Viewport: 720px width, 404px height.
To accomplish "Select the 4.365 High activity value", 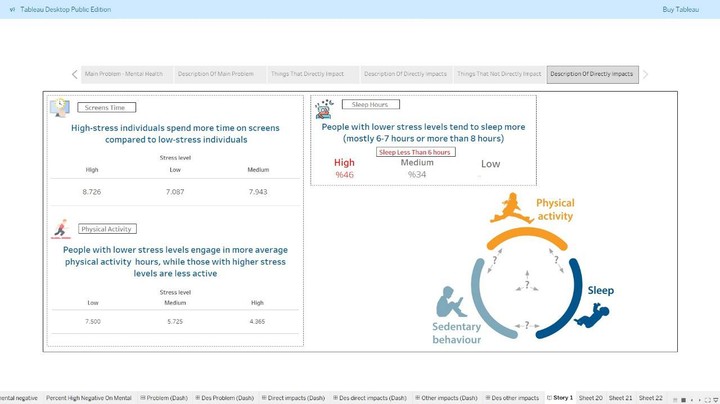I will pos(257,321).
